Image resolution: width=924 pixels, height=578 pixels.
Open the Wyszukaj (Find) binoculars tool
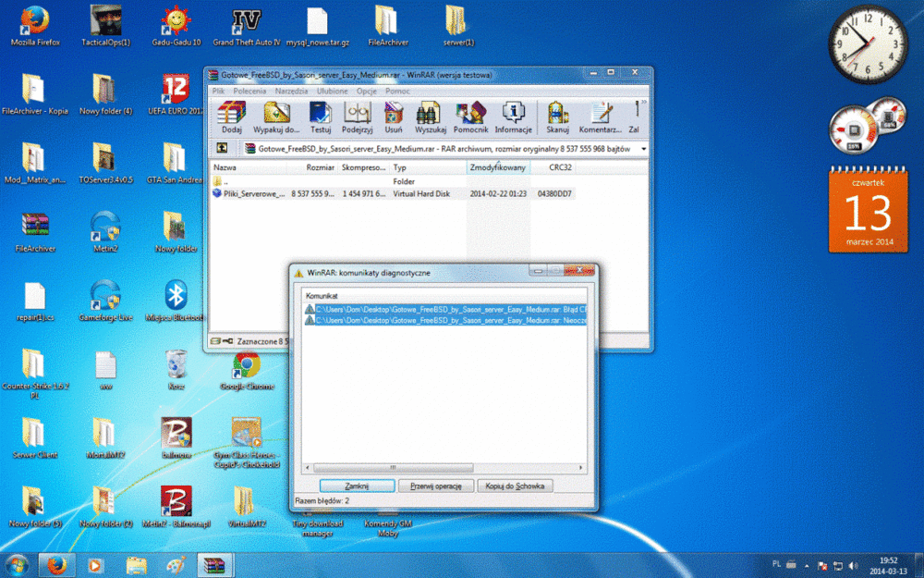[x=431, y=117]
